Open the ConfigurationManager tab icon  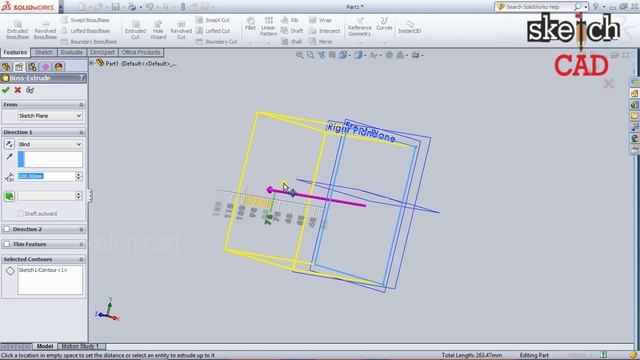[32, 67]
